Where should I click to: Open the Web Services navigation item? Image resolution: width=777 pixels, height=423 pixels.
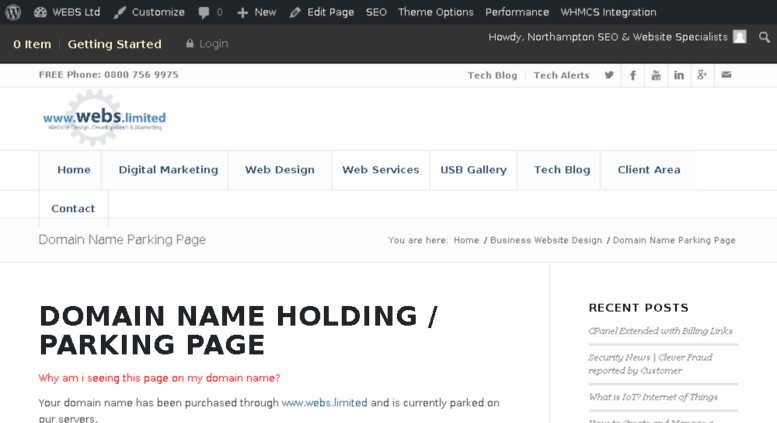(x=381, y=170)
